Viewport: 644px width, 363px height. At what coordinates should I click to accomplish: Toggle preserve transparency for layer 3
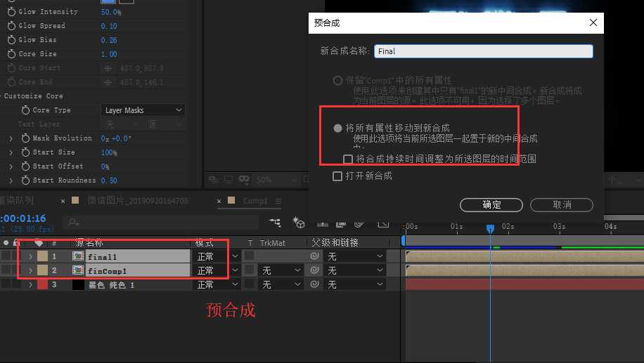[250, 284]
